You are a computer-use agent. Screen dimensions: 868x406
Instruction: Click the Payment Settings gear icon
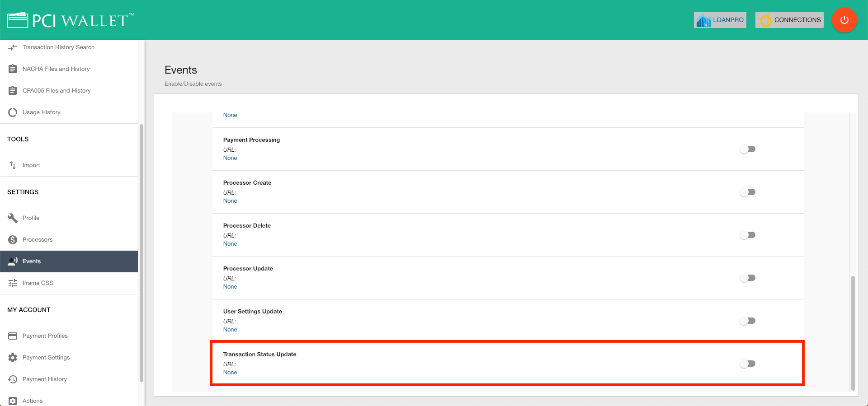pos(13,357)
